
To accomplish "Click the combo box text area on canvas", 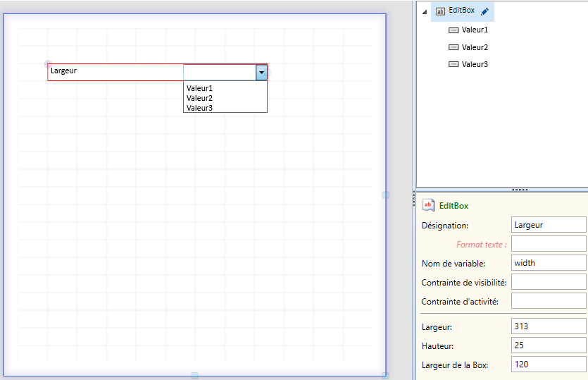I will (220, 73).
